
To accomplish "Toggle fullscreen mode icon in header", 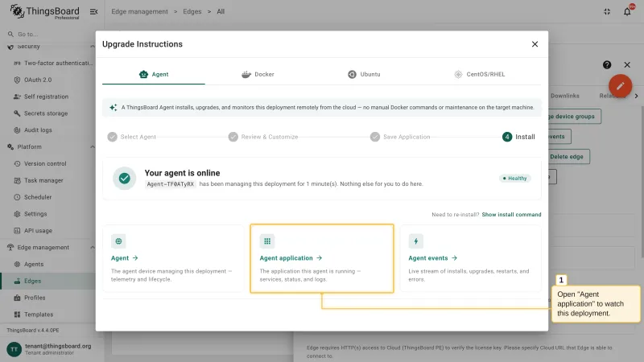I will point(607,11).
